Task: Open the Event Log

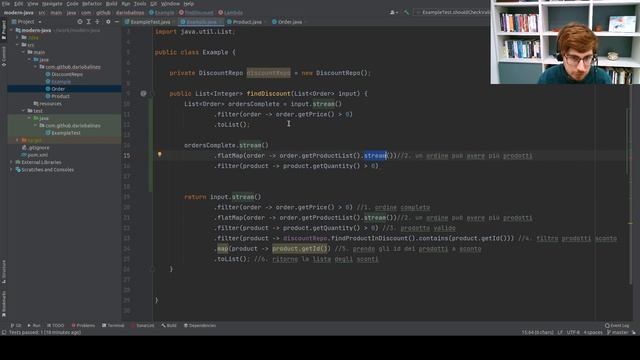Action: click(x=617, y=325)
